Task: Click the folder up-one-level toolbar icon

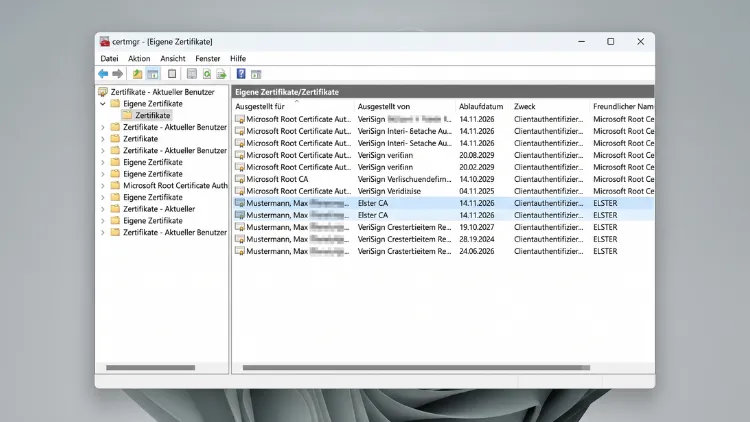Action: pyautogui.click(x=137, y=74)
